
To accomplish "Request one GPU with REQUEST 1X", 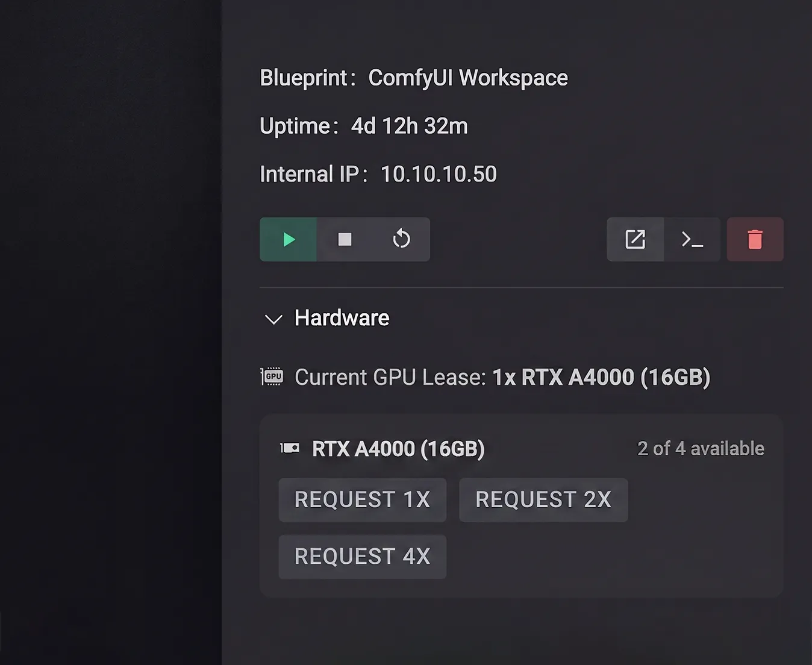I will [362, 500].
